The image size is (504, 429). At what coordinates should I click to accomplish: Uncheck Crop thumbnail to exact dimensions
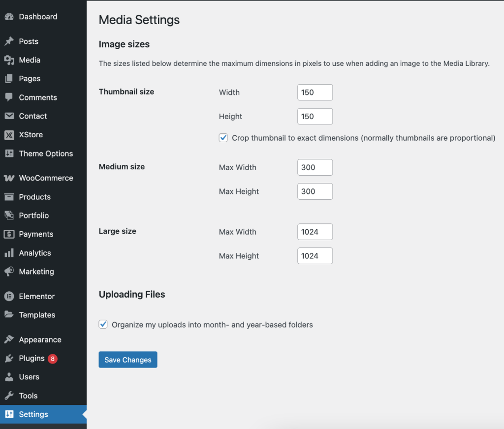coord(223,138)
